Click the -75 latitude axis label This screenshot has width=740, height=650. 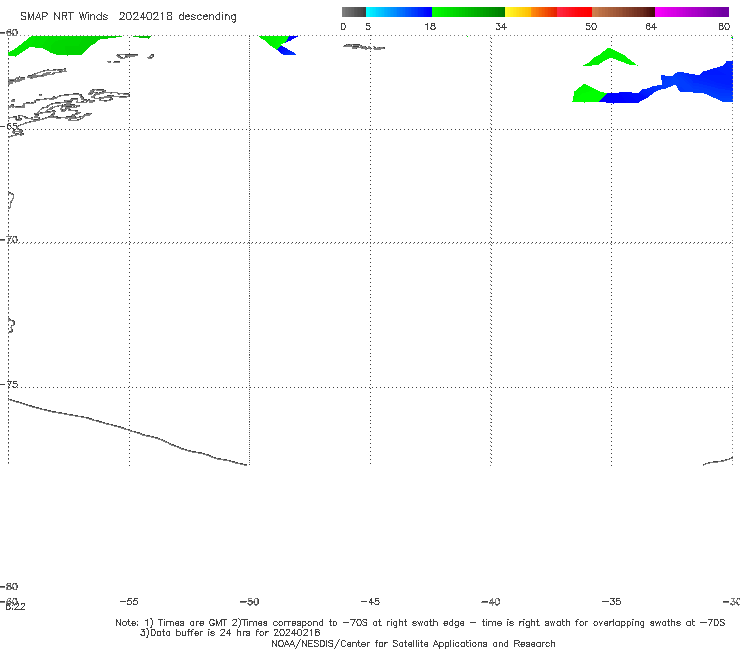(9, 384)
